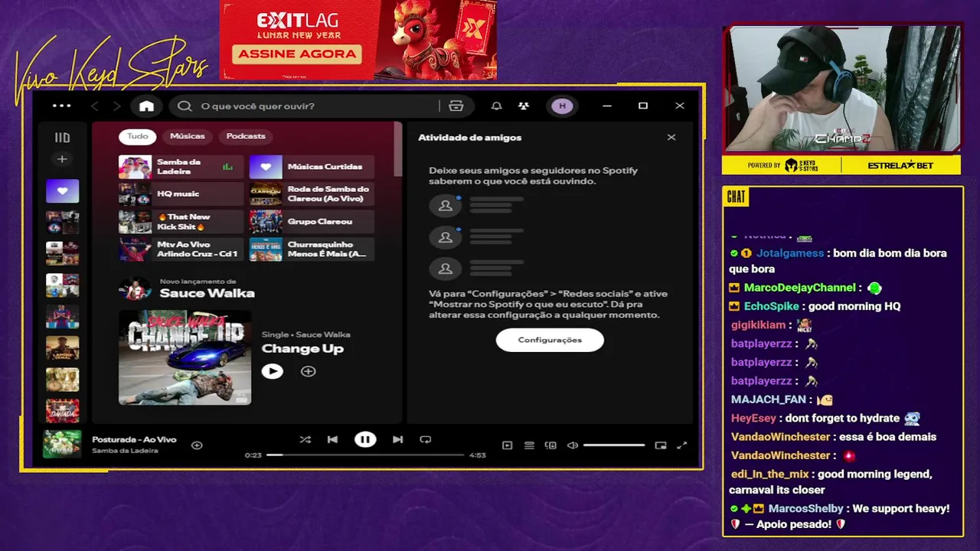
Task: Open the second sidebar playlist thumbnail
Action: 62,222
